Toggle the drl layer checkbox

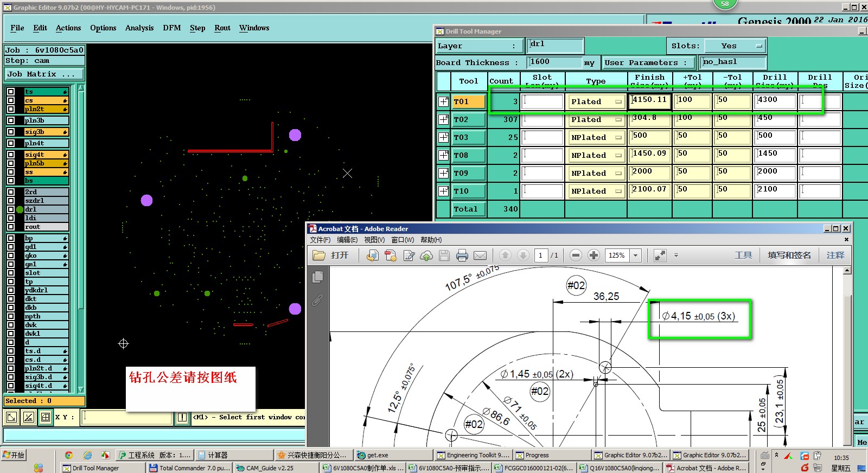pos(11,209)
